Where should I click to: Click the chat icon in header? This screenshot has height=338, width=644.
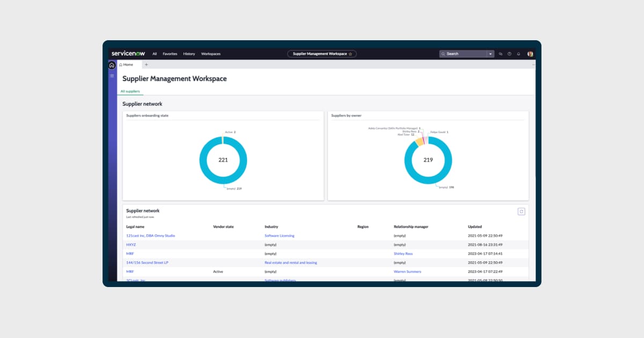pyautogui.click(x=500, y=54)
